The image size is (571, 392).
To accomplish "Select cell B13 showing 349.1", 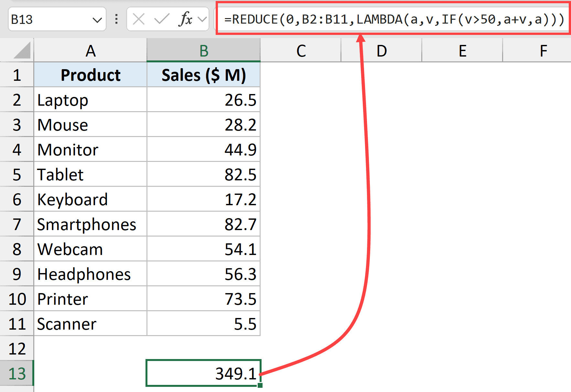I will (x=203, y=373).
